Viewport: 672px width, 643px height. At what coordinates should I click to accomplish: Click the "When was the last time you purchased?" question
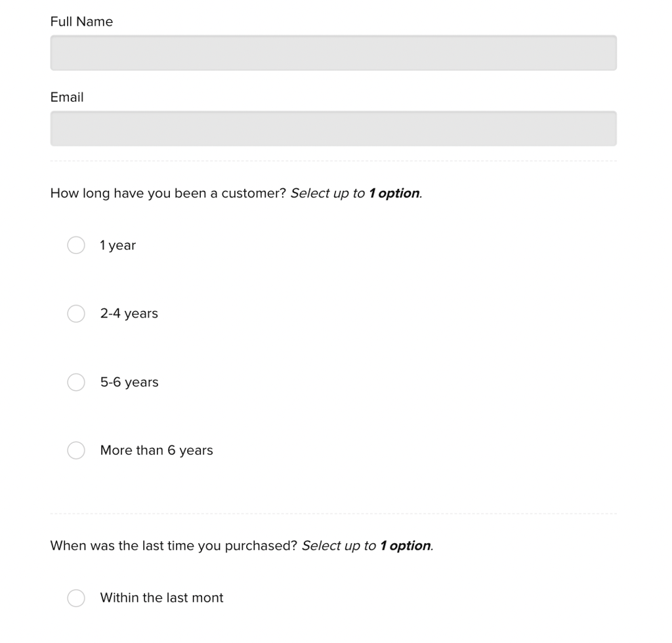coord(174,546)
